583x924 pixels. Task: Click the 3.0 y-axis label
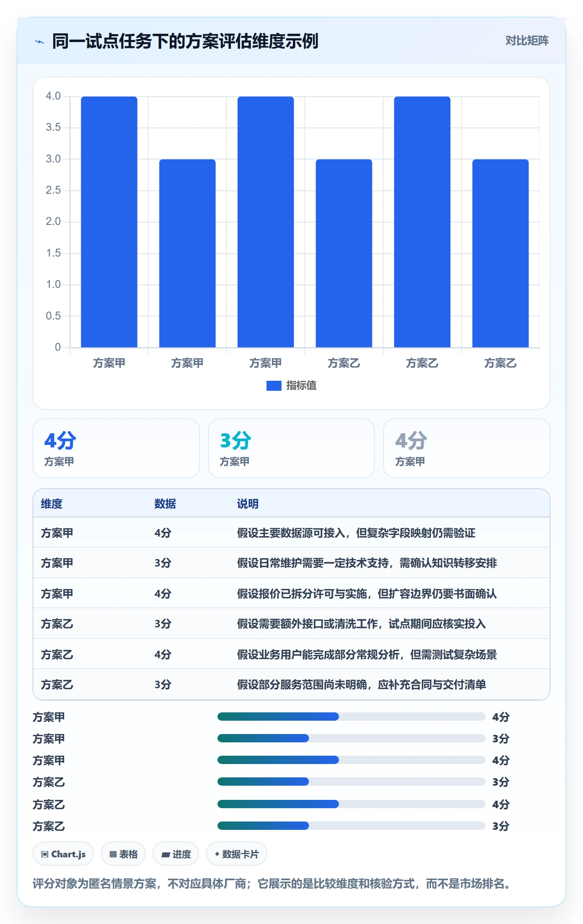pos(53,159)
